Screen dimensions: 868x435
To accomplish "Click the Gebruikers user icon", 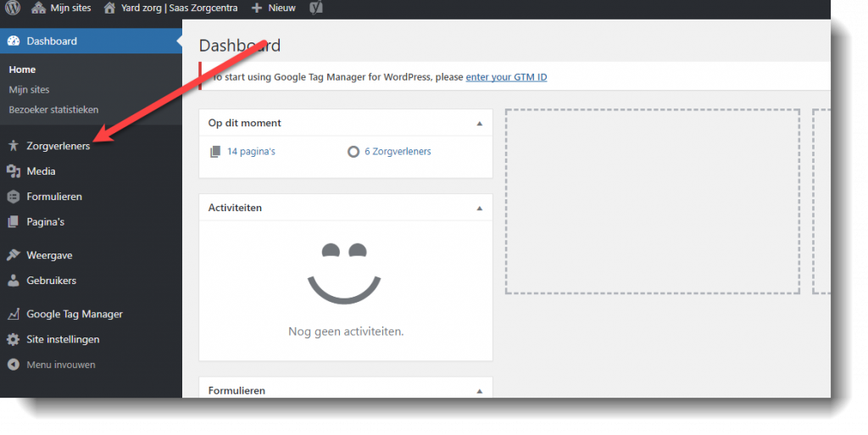I will [x=14, y=281].
